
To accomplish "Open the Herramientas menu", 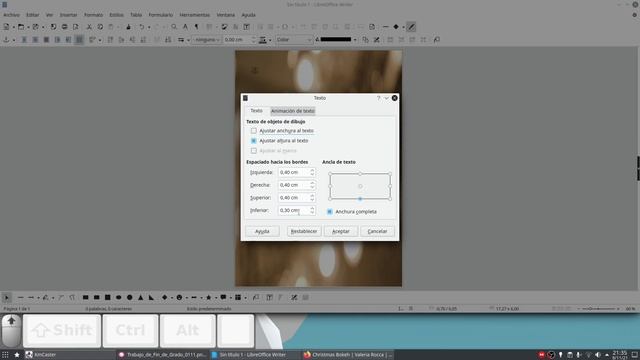I will (x=195, y=15).
